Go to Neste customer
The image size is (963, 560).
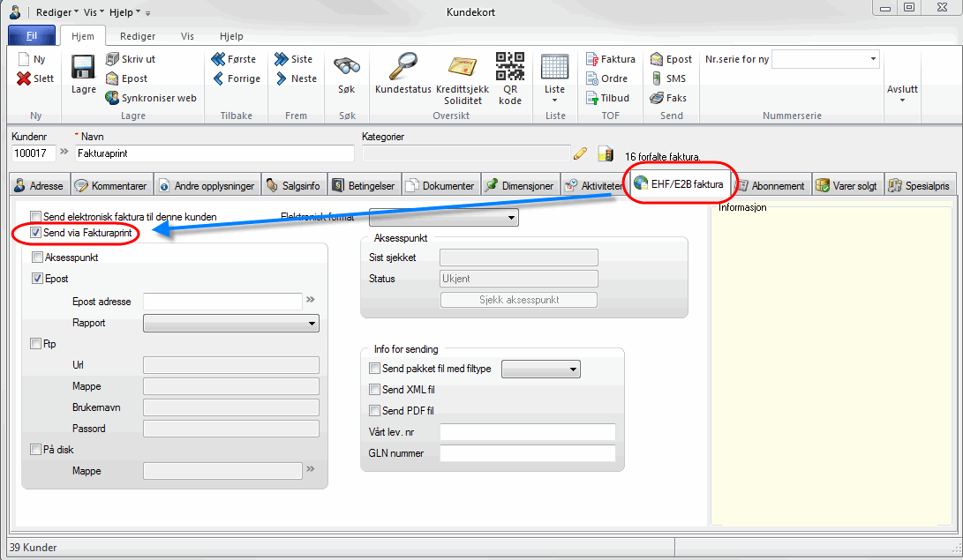294,78
